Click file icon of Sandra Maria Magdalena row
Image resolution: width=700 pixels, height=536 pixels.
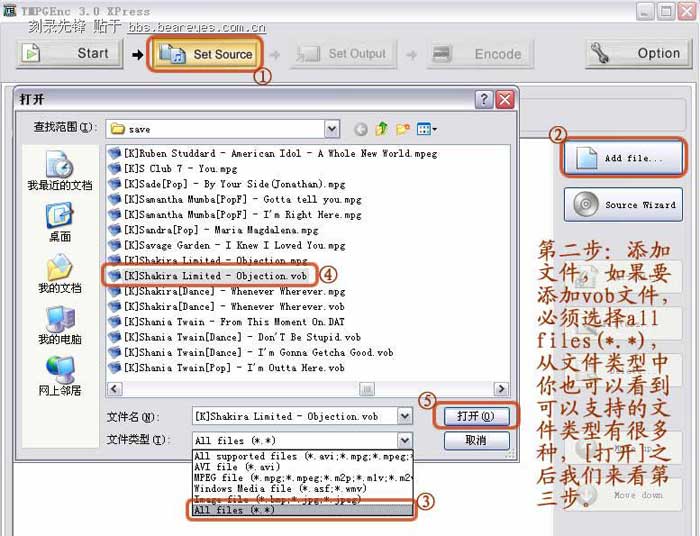[x=115, y=230]
